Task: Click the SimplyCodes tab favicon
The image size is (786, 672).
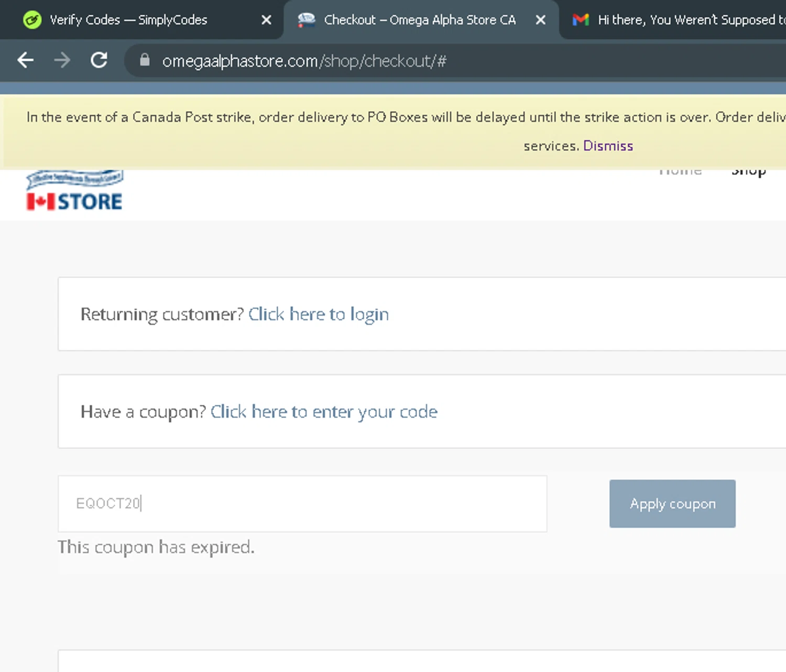Action: coord(32,20)
